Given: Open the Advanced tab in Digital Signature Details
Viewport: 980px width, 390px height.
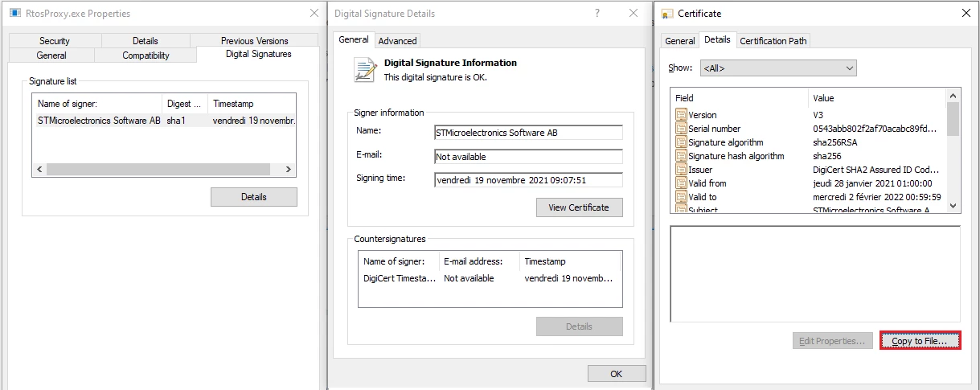Looking at the screenshot, I should coord(397,41).
